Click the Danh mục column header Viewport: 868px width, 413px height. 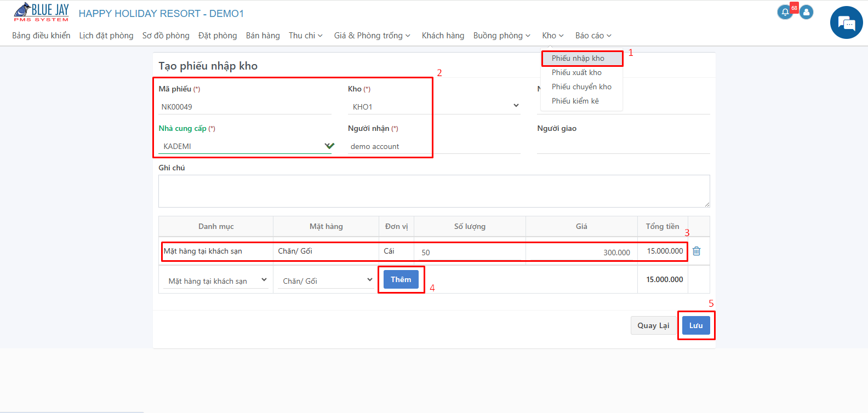click(x=216, y=226)
